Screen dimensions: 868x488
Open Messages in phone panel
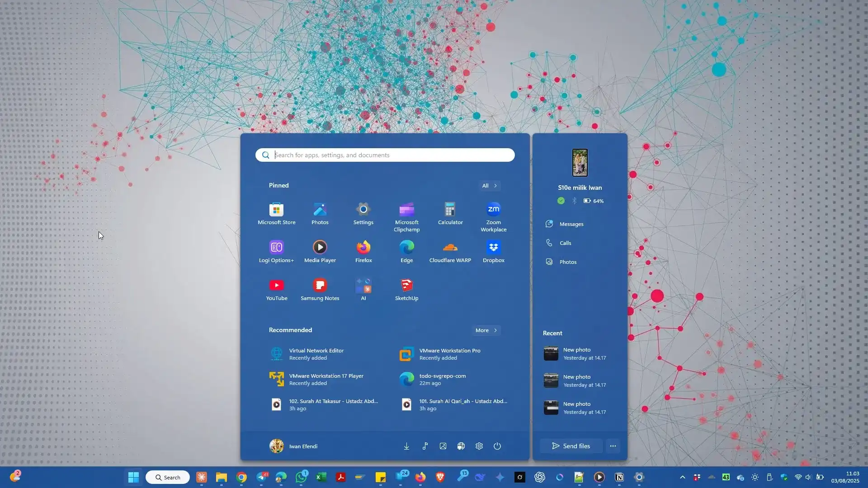click(571, 224)
